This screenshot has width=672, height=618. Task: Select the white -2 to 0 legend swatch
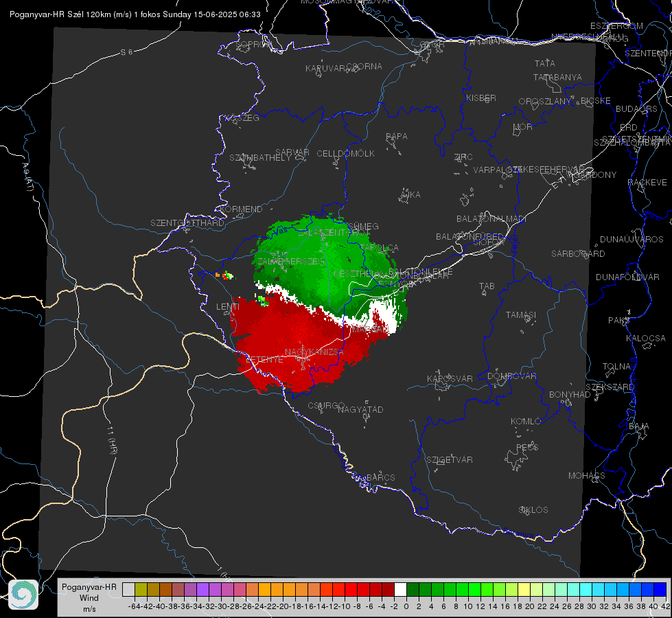tap(400, 589)
